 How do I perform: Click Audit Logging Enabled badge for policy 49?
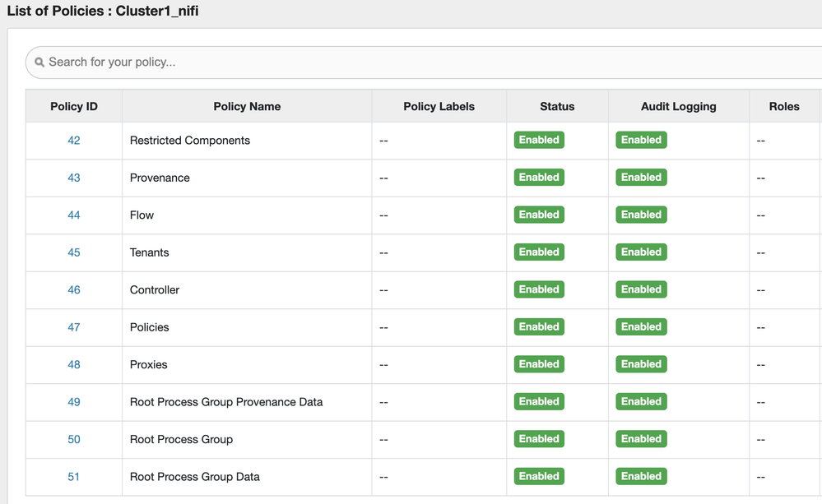tap(641, 401)
